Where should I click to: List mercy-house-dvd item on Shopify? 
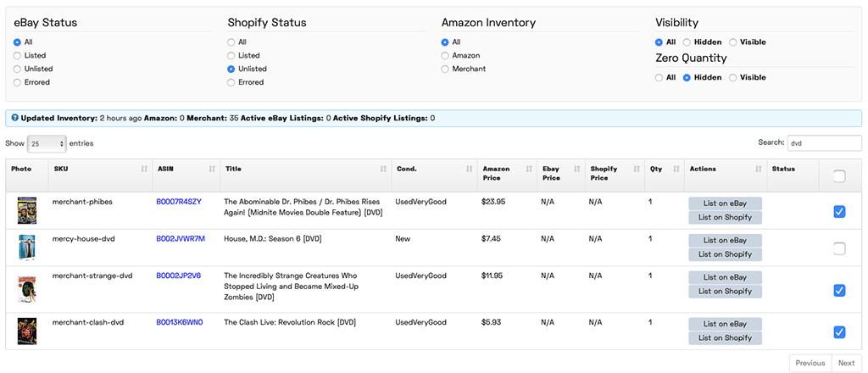point(726,254)
